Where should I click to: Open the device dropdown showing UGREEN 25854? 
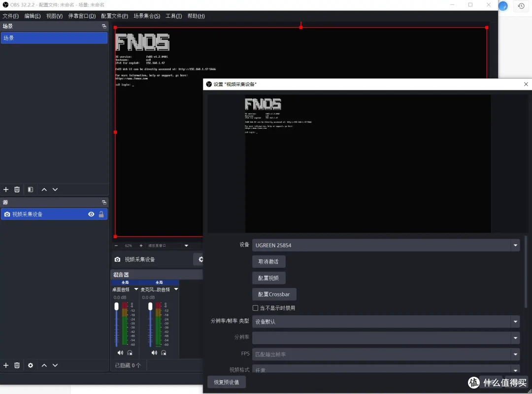[x=386, y=245]
